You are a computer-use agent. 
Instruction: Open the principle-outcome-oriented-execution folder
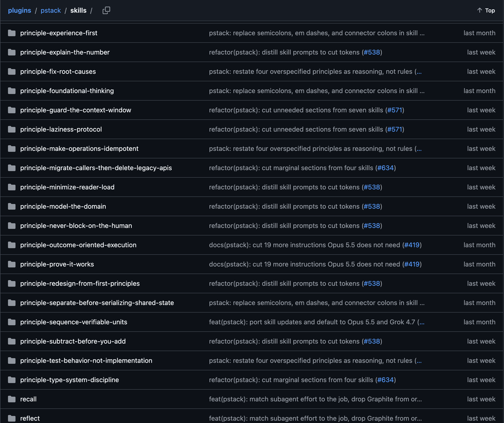pyautogui.click(x=78, y=245)
